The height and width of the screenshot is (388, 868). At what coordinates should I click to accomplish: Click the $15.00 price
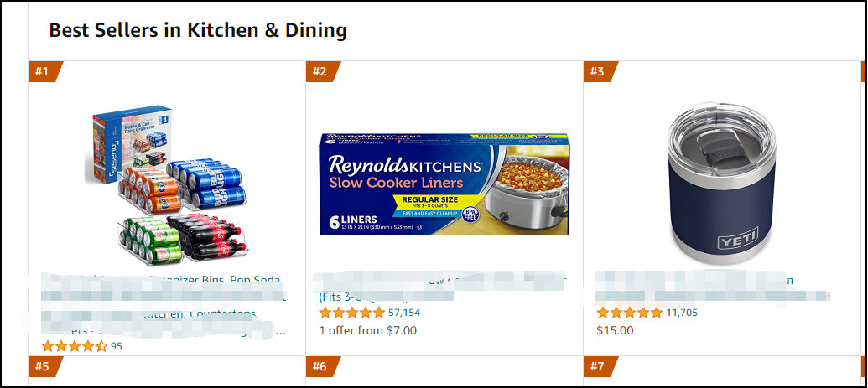pos(615,330)
